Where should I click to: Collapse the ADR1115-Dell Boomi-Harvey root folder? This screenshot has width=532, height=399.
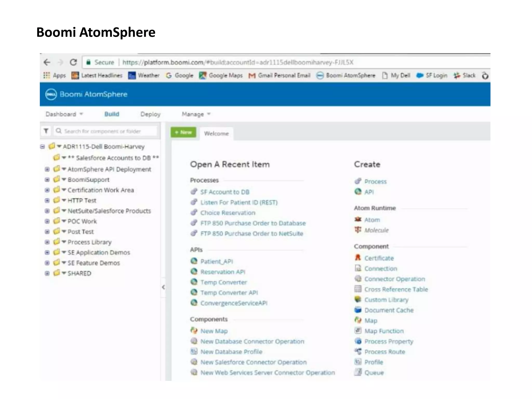pyautogui.click(x=42, y=147)
